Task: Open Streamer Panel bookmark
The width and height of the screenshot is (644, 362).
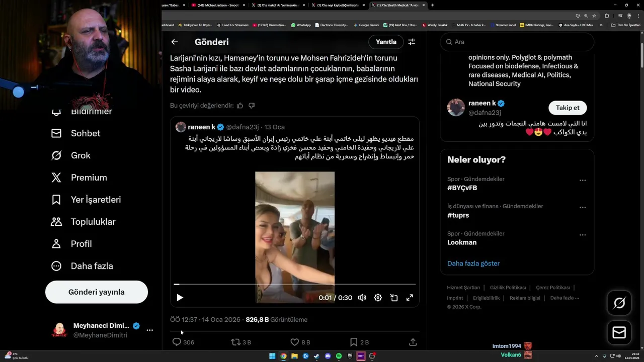Action: coord(503,25)
